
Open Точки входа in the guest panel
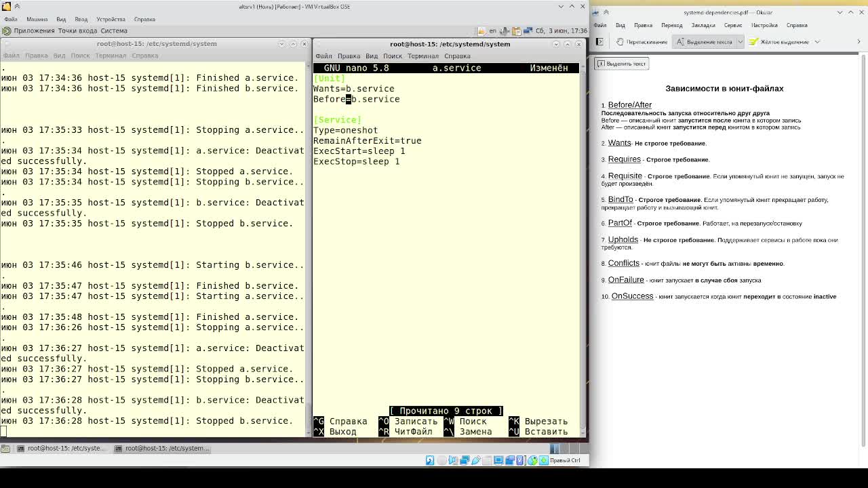(x=78, y=30)
